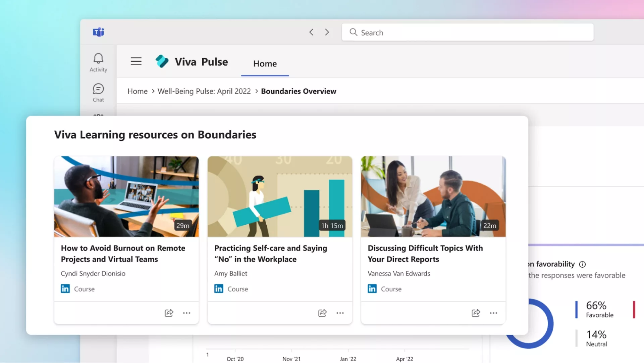Click the Activity bell icon
This screenshot has height=363, width=644.
tap(98, 58)
